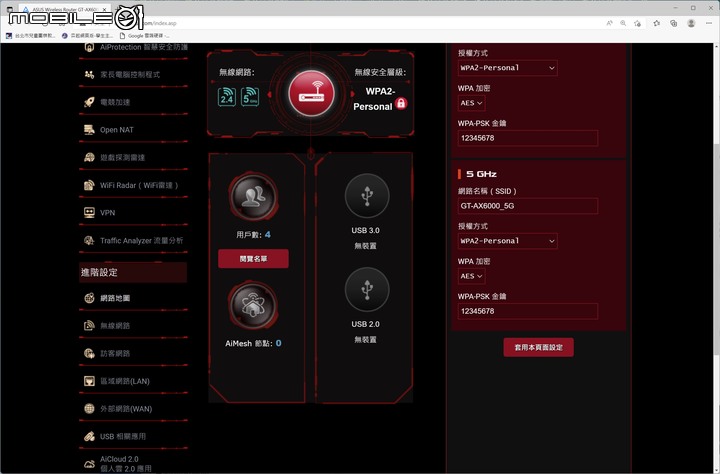This screenshot has width=720, height=474.
Task: Click the LAN sidebar icon
Action: click(x=89, y=381)
